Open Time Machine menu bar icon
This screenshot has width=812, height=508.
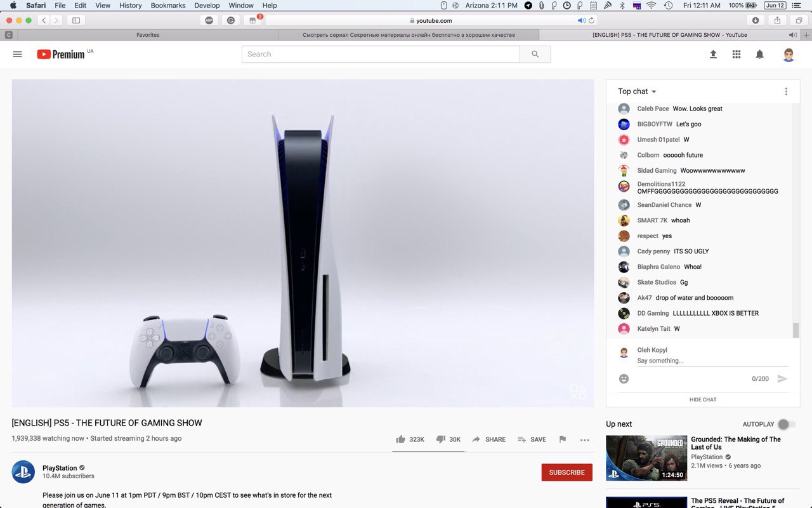click(668, 5)
